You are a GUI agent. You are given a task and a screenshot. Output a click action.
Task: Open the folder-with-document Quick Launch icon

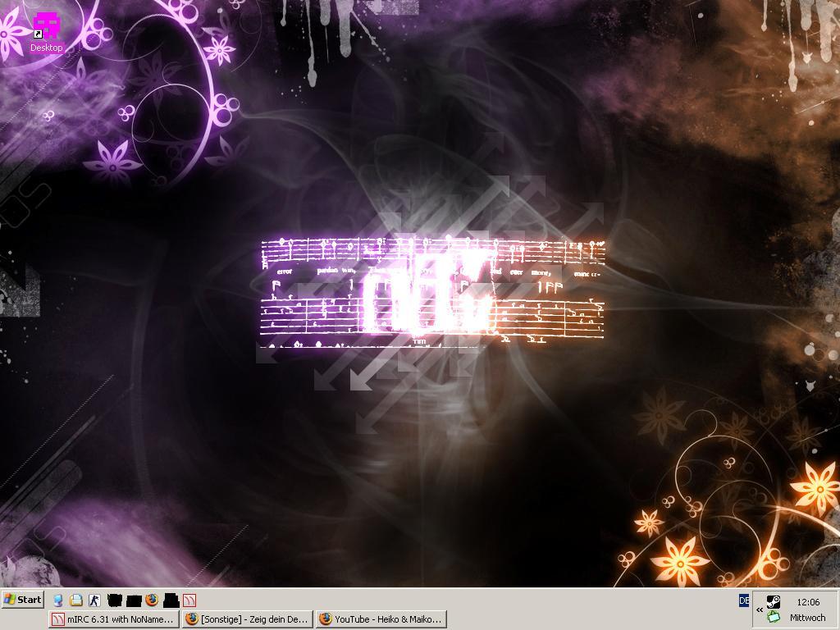coord(76,600)
